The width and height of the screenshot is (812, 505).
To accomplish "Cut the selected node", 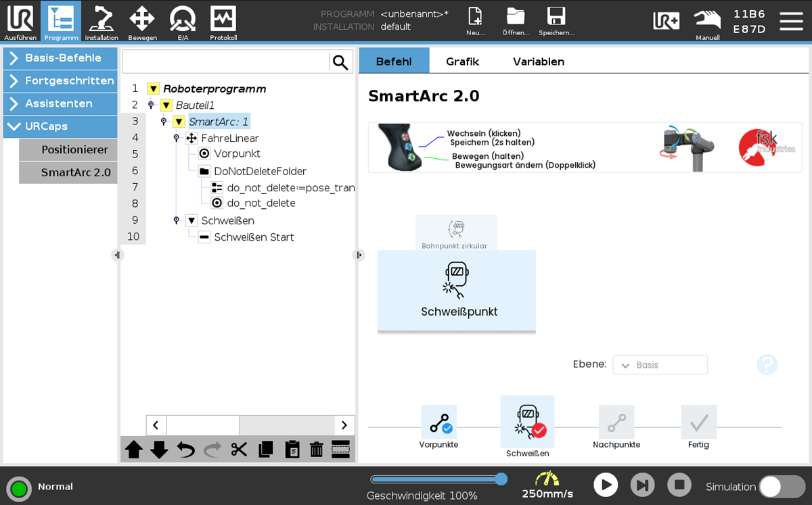I will 238,450.
